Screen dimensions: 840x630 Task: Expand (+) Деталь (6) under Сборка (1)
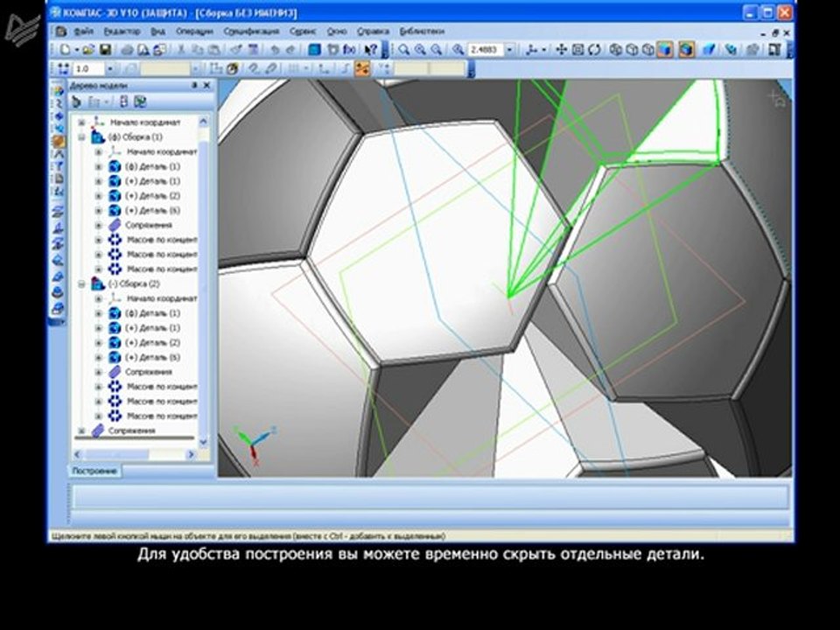click(99, 211)
